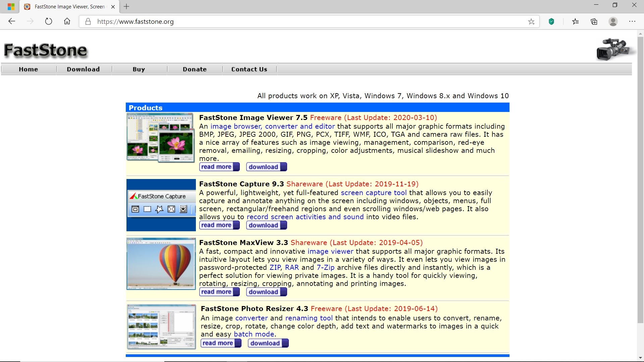This screenshot has width=644, height=362.
Task: Click the browser back arrow
Action: coord(12,21)
